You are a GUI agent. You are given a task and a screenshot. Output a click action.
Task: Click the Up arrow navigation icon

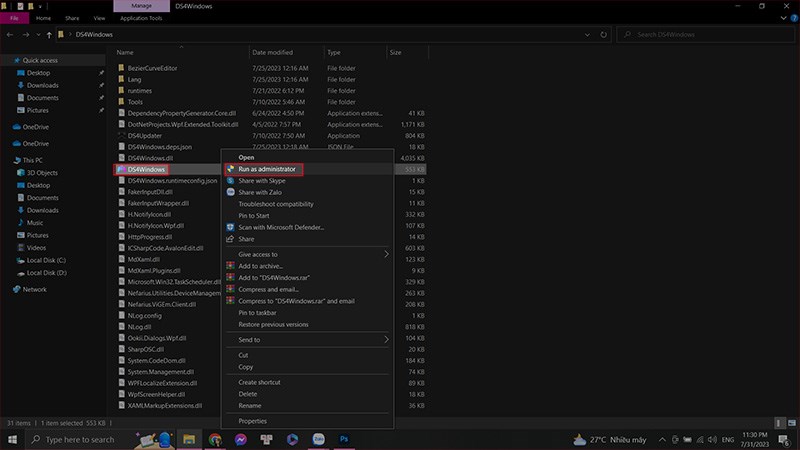(x=49, y=35)
